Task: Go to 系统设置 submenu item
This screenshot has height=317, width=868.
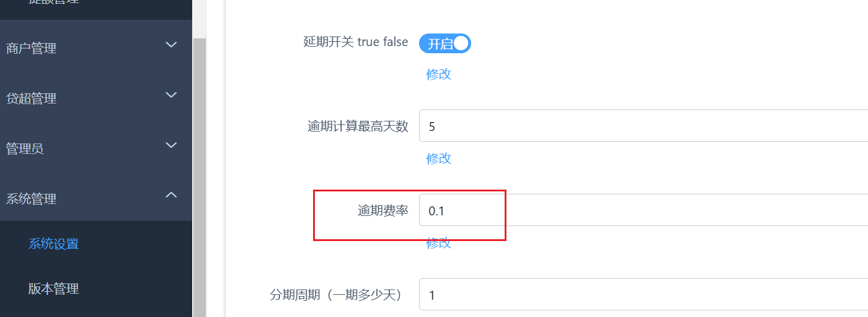Action: [53, 244]
